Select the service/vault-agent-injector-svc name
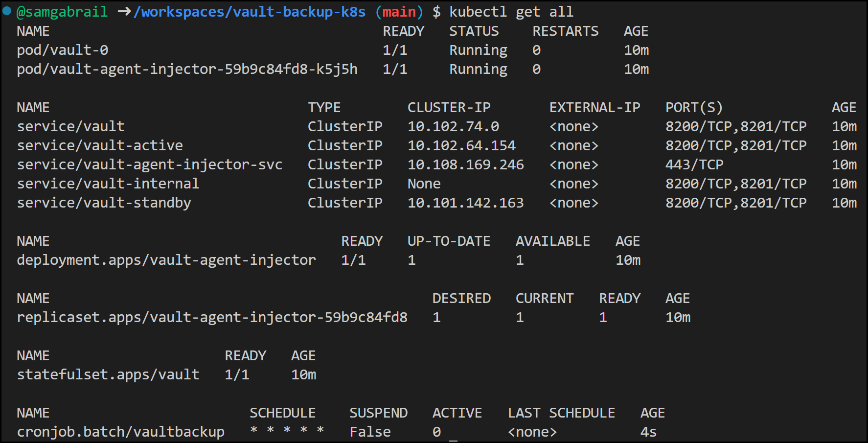The width and height of the screenshot is (868, 443). tap(150, 164)
